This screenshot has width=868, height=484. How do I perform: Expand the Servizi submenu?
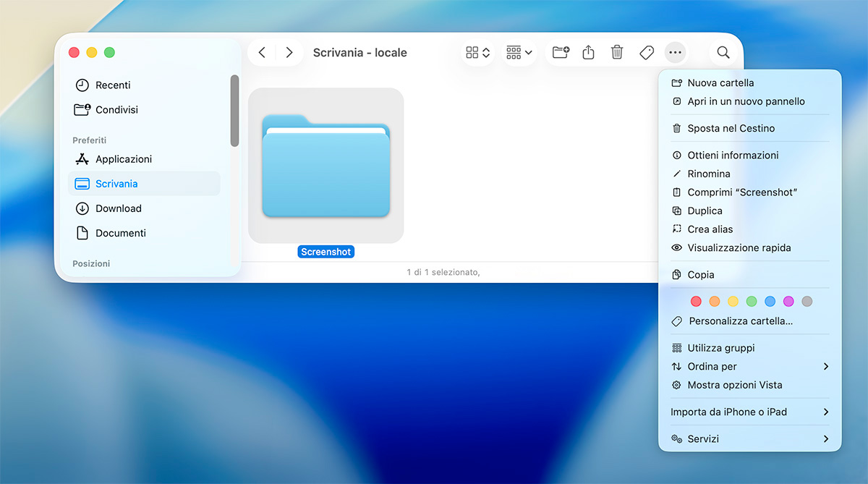(x=749, y=438)
